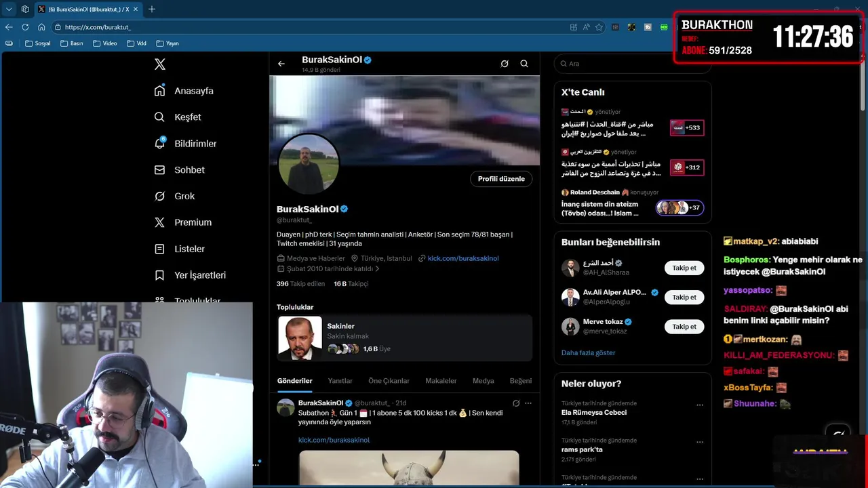This screenshot has height=488, width=868.
Task: Open browser workspaces icon
Action: [x=25, y=9]
